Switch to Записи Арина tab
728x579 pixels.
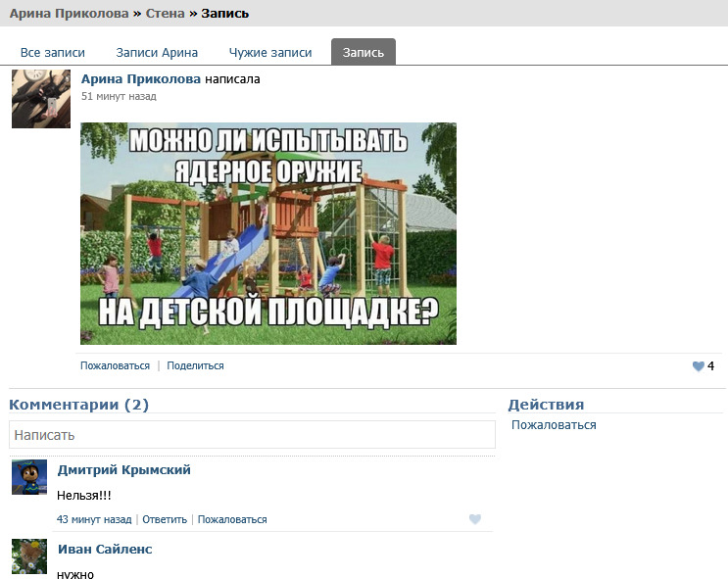[x=157, y=53]
